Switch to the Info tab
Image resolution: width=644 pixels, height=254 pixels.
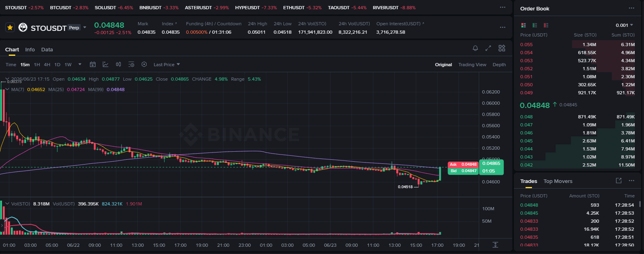[30, 50]
